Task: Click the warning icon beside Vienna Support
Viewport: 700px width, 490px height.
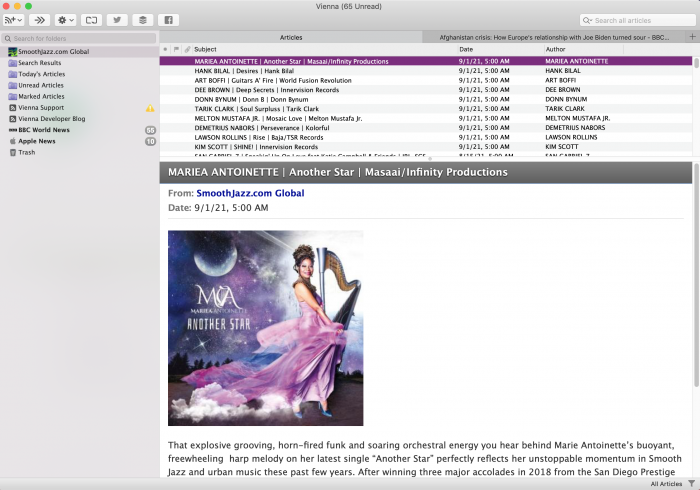Action: coord(150,108)
